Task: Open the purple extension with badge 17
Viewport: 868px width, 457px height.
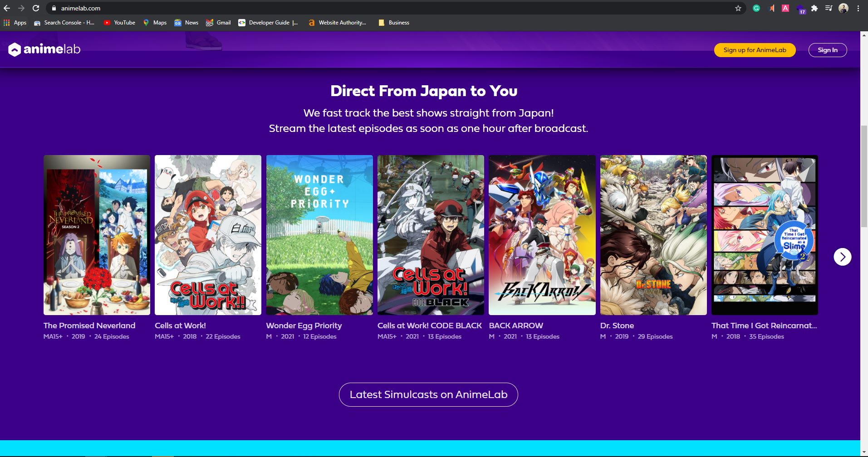Action: point(800,9)
